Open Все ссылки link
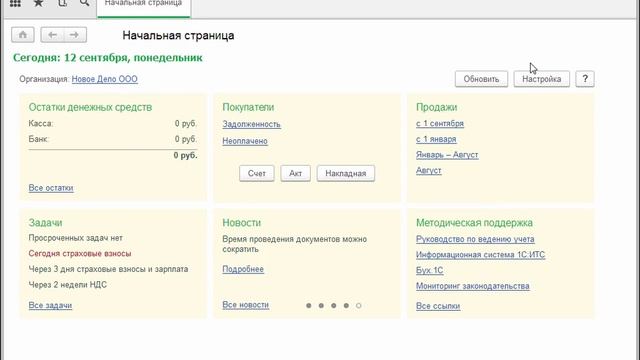This screenshot has width=640, height=360. [x=438, y=306]
